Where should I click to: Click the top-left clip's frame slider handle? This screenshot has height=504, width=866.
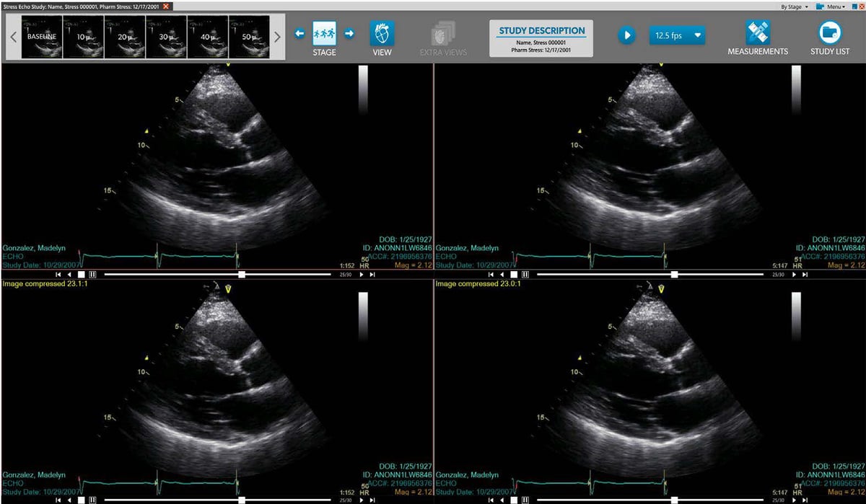coord(242,275)
